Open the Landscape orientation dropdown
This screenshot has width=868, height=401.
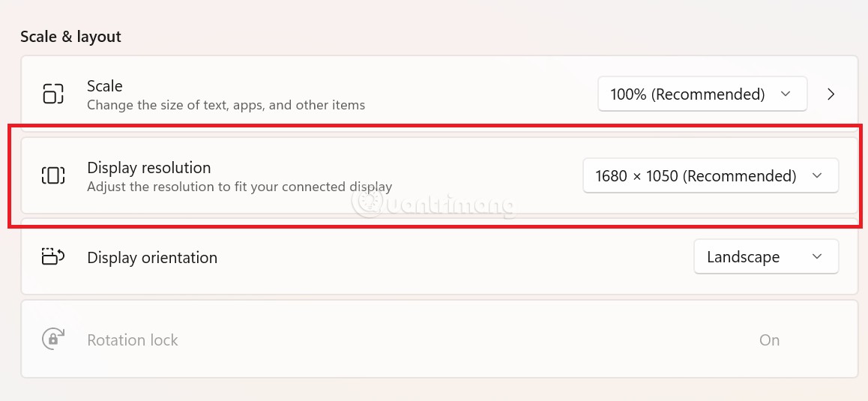(x=765, y=257)
